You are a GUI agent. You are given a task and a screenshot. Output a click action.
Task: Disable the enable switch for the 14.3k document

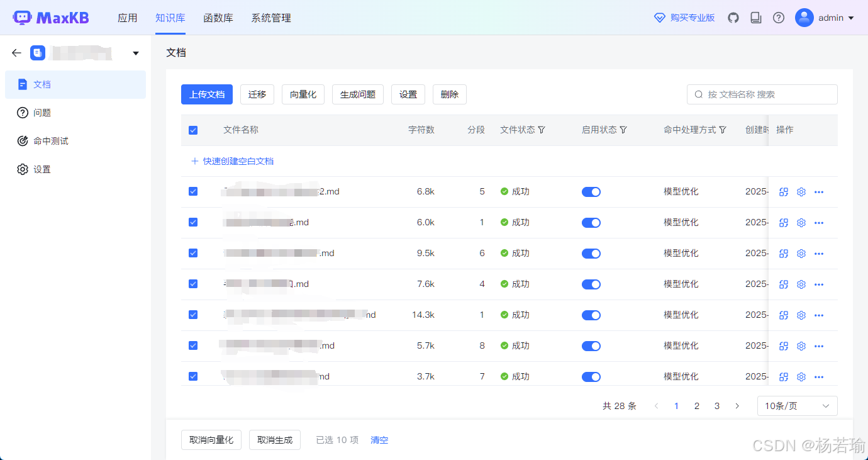point(591,315)
